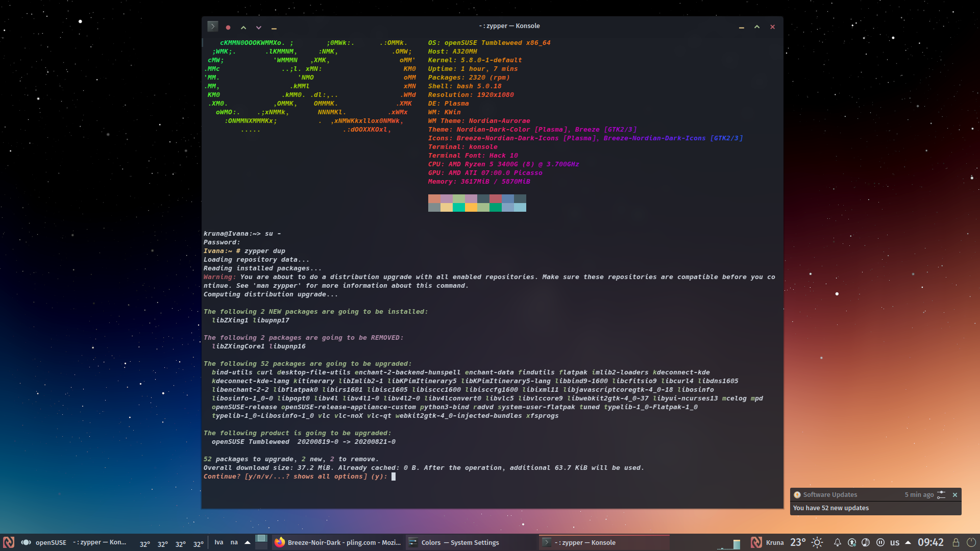
Task: Switch desktops using the pager widget
Action: 261,542
